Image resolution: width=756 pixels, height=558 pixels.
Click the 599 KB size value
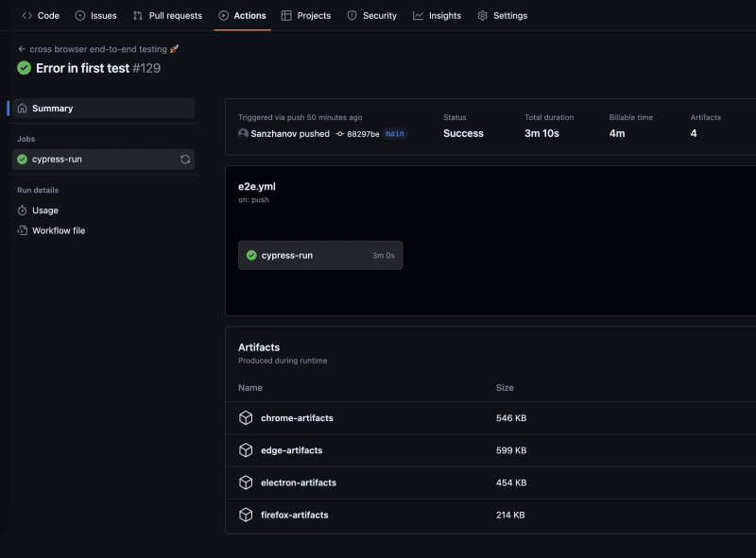[511, 450]
